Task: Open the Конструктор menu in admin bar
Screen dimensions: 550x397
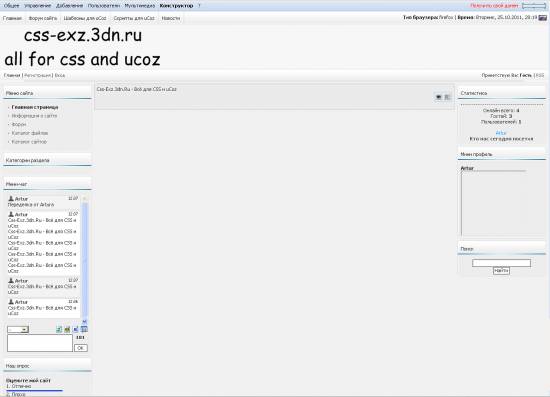Action: pyautogui.click(x=176, y=6)
